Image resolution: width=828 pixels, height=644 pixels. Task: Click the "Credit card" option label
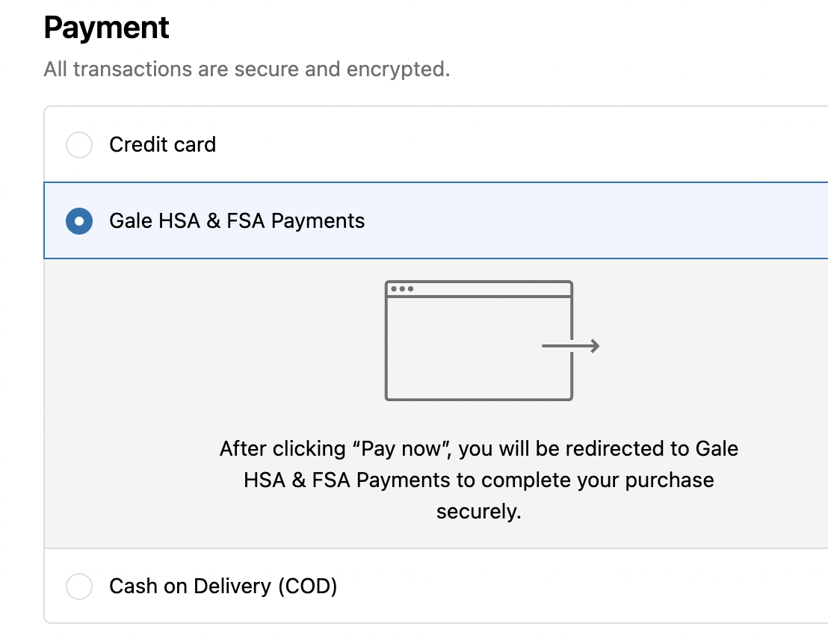tap(162, 145)
